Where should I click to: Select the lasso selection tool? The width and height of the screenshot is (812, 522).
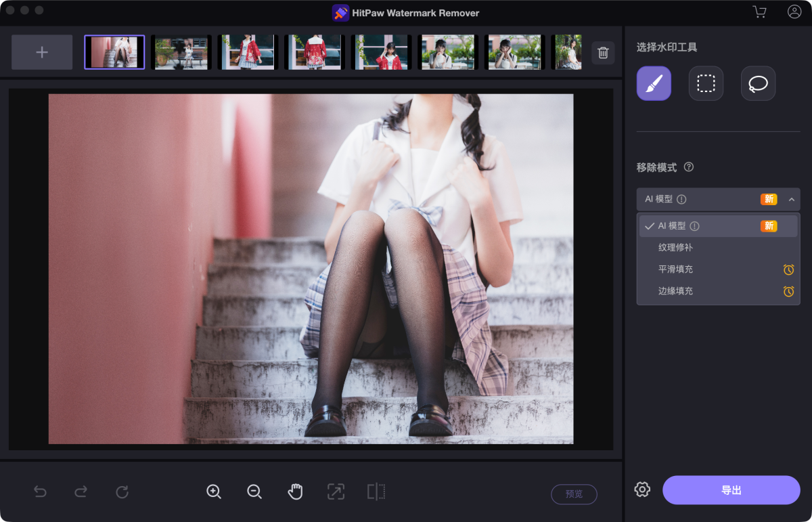pyautogui.click(x=758, y=83)
